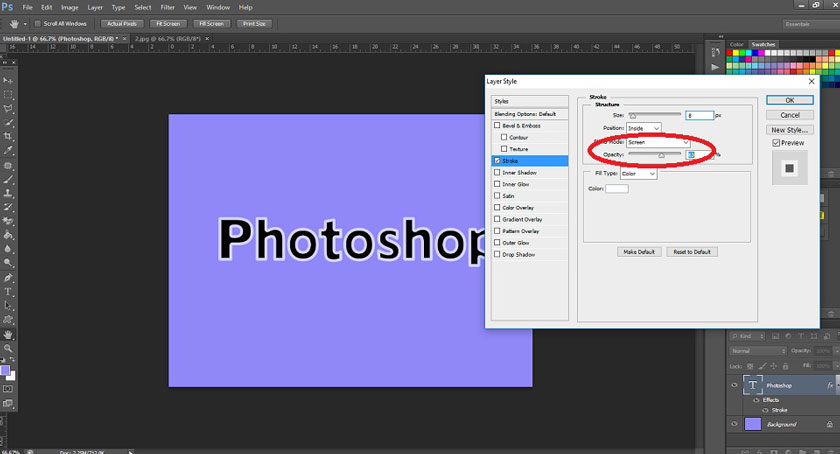Filter layers by type layers icon
840x454 pixels.
[x=801, y=336]
